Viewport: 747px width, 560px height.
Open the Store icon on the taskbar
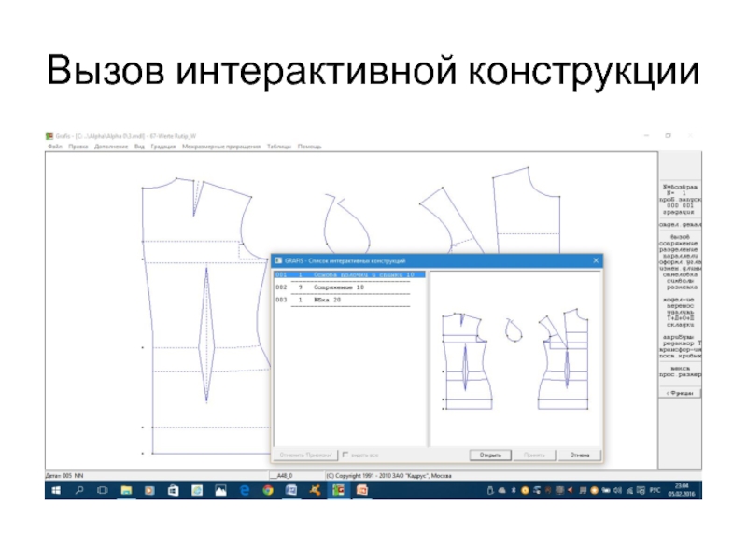pos(173,491)
